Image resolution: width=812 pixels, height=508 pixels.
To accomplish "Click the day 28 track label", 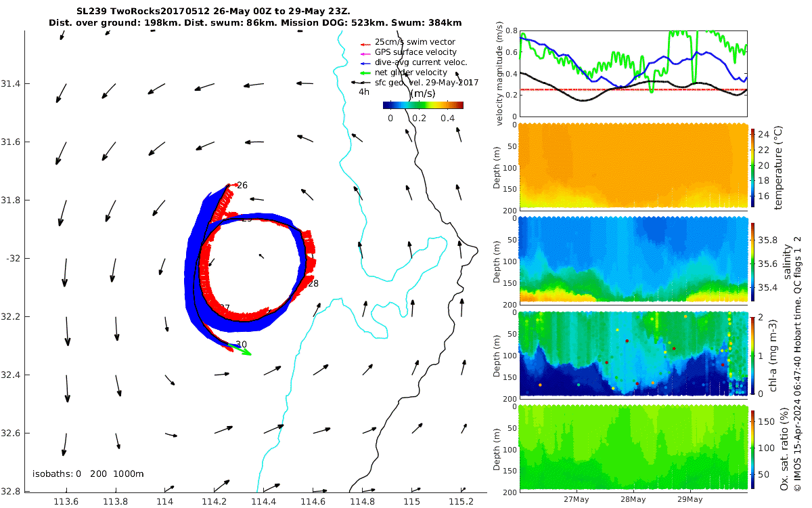I will point(313,283).
